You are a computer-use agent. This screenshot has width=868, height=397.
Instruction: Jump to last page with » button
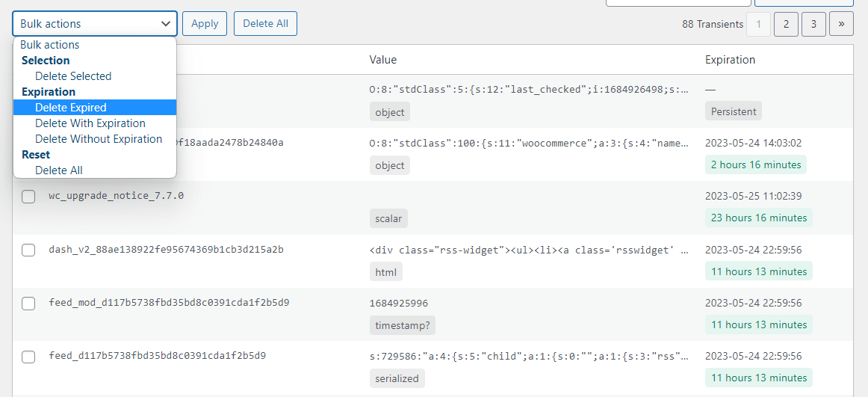coord(841,25)
